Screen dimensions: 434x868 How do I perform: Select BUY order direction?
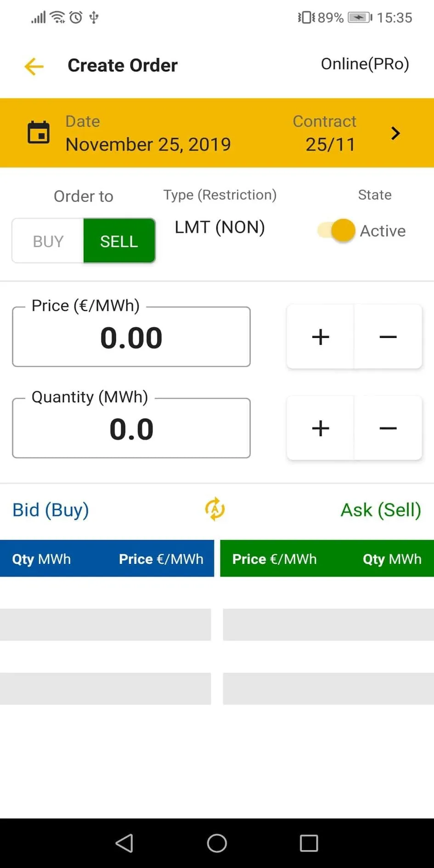(x=48, y=241)
